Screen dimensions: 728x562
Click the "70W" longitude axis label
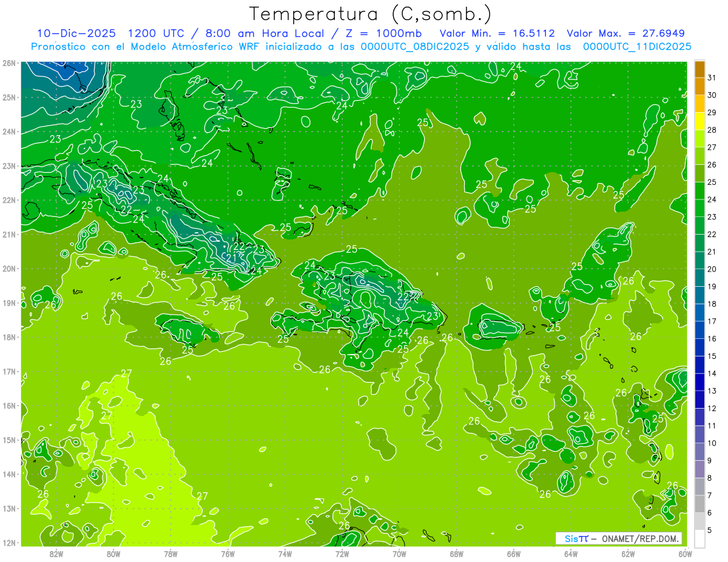click(x=399, y=554)
